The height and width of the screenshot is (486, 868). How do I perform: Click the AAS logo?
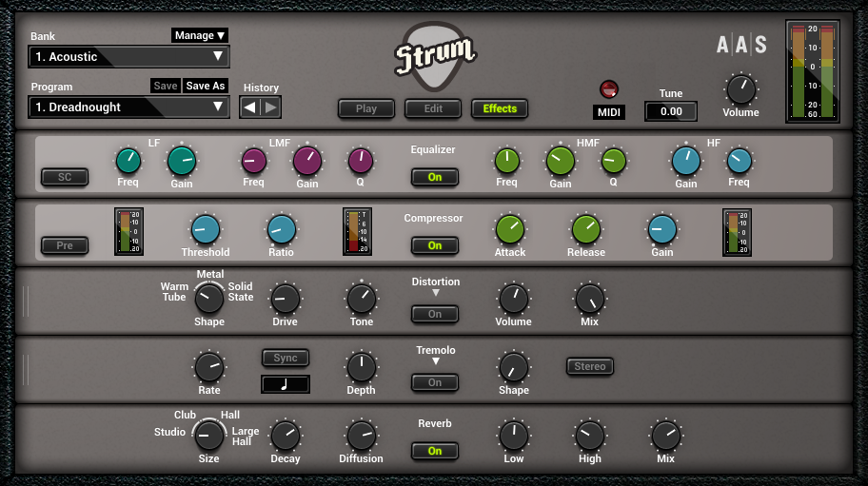[x=741, y=45]
